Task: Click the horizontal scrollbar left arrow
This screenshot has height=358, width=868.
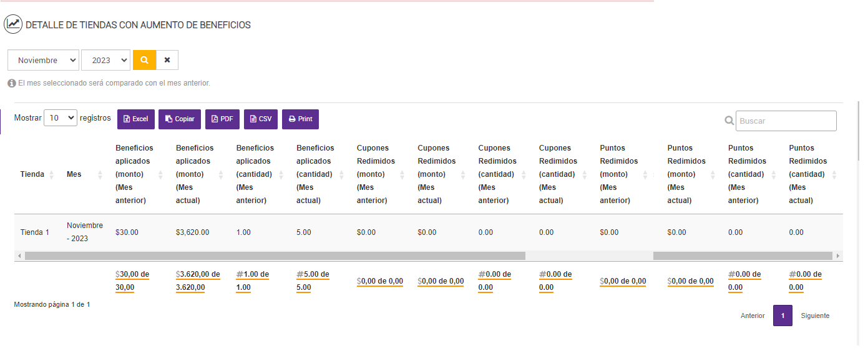Action: [19, 256]
